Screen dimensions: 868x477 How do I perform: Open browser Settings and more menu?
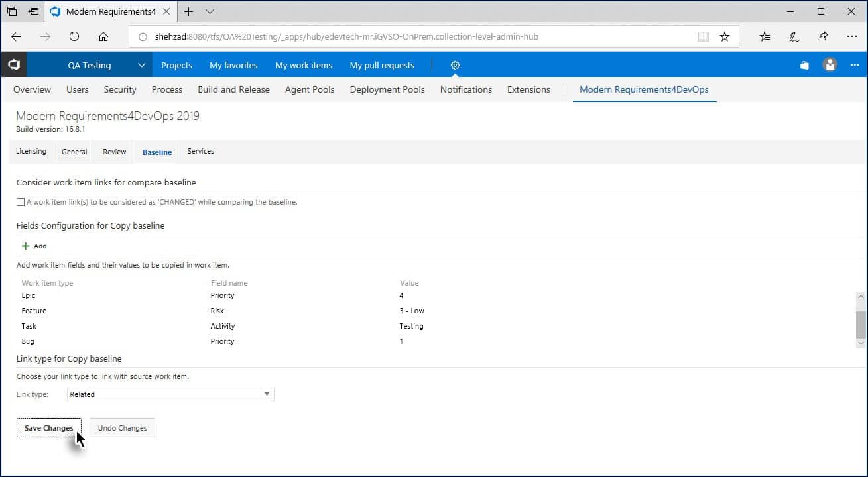[x=851, y=37]
